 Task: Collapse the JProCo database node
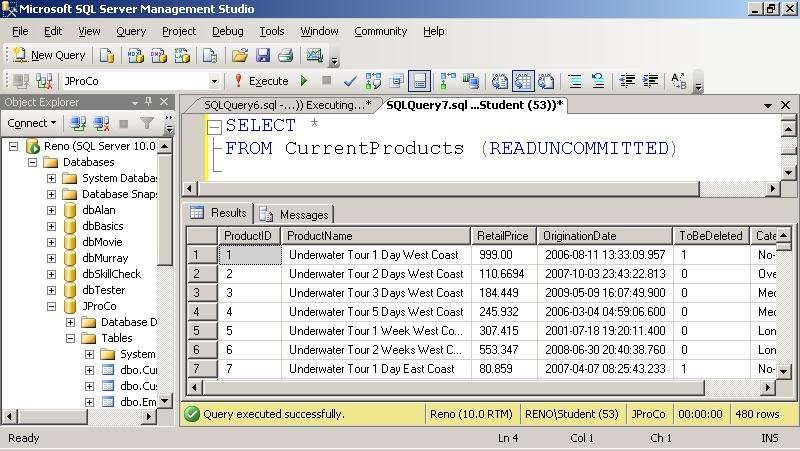point(52,306)
